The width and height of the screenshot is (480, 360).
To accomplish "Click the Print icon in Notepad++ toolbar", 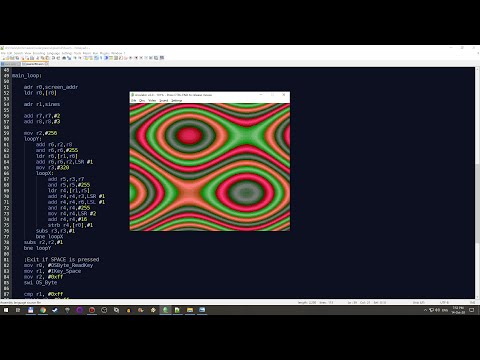I will (32, 58).
